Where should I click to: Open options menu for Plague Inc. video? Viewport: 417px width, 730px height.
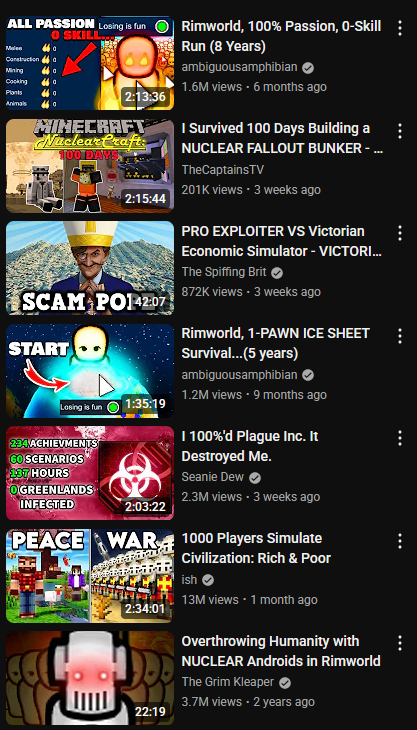click(400, 438)
